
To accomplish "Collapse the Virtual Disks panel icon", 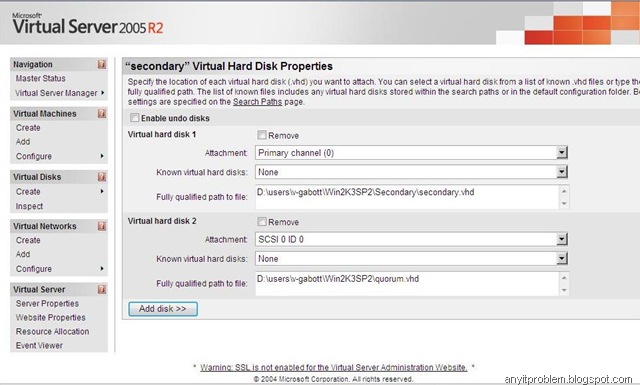I will point(102,177).
